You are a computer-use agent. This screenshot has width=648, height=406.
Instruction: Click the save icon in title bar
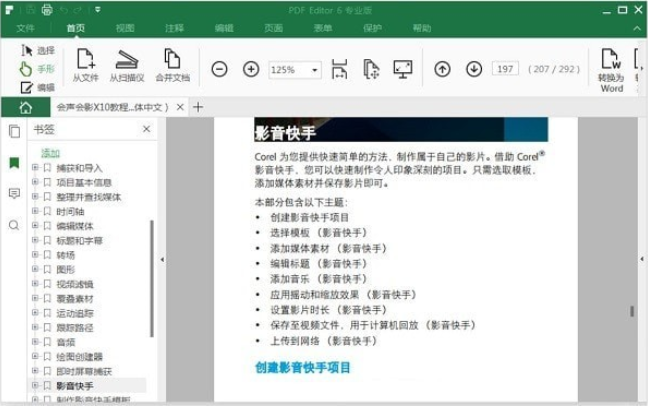30,10
